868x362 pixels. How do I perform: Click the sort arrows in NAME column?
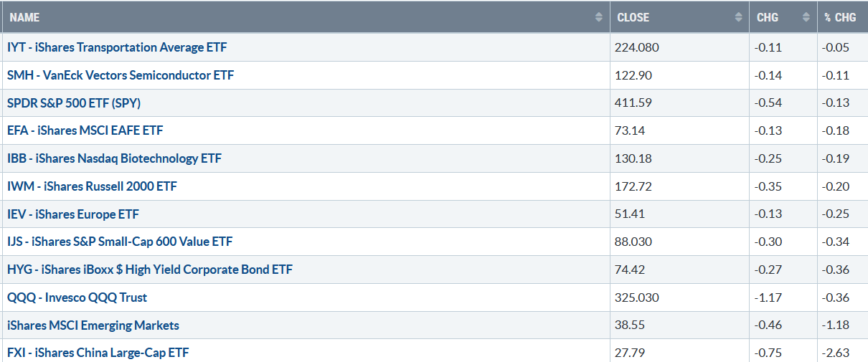coord(599,17)
